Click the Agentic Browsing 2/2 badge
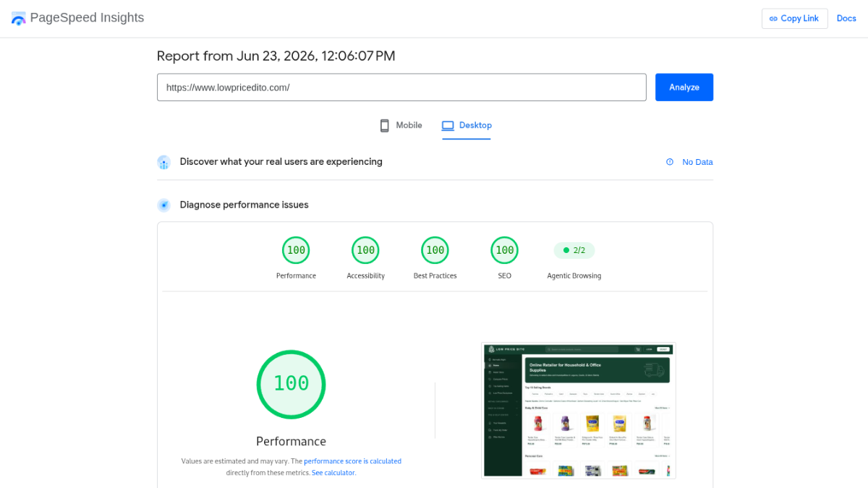Image resolution: width=868 pixels, height=488 pixels. (574, 250)
